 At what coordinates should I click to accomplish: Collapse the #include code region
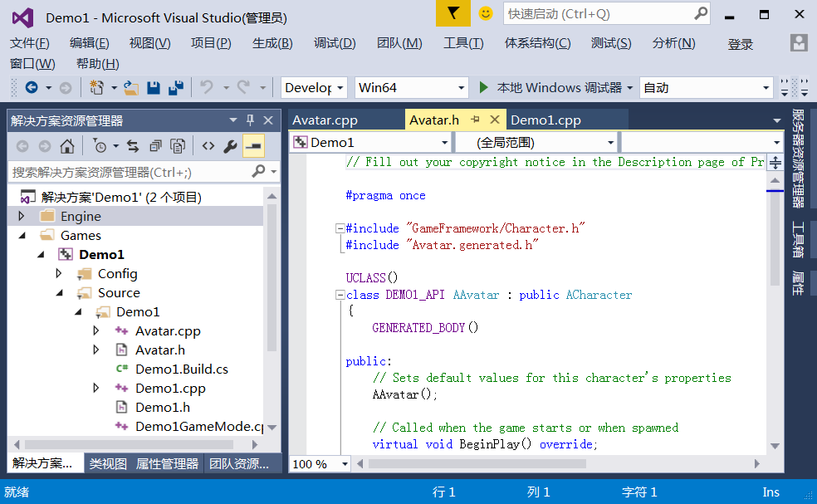340,228
